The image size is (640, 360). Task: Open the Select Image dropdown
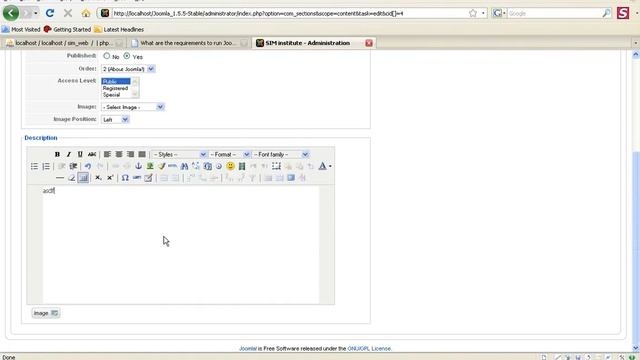click(133, 107)
